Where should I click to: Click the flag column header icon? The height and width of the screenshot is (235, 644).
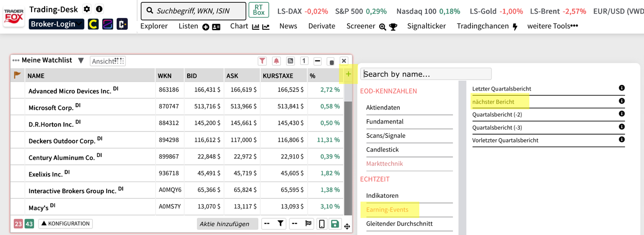17,75
